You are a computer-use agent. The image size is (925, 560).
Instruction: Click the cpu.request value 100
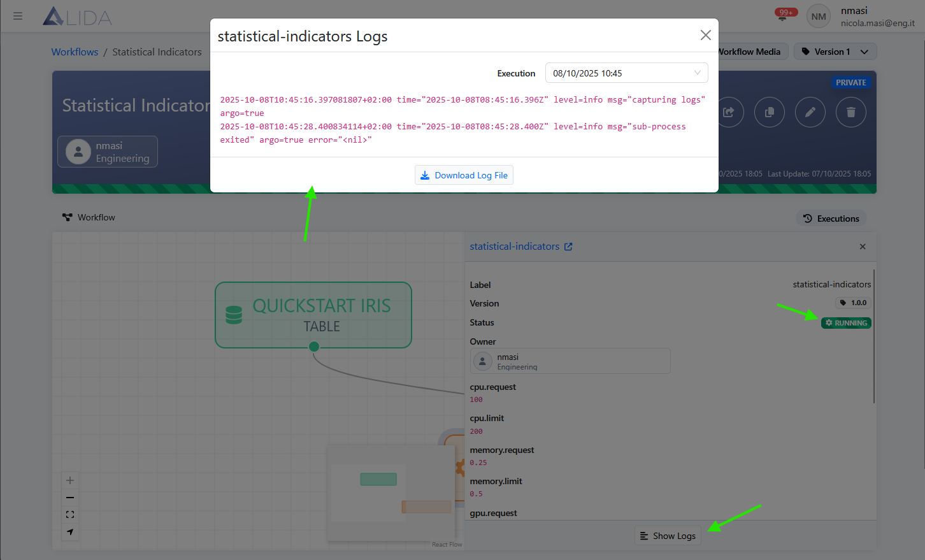tap(477, 399)
